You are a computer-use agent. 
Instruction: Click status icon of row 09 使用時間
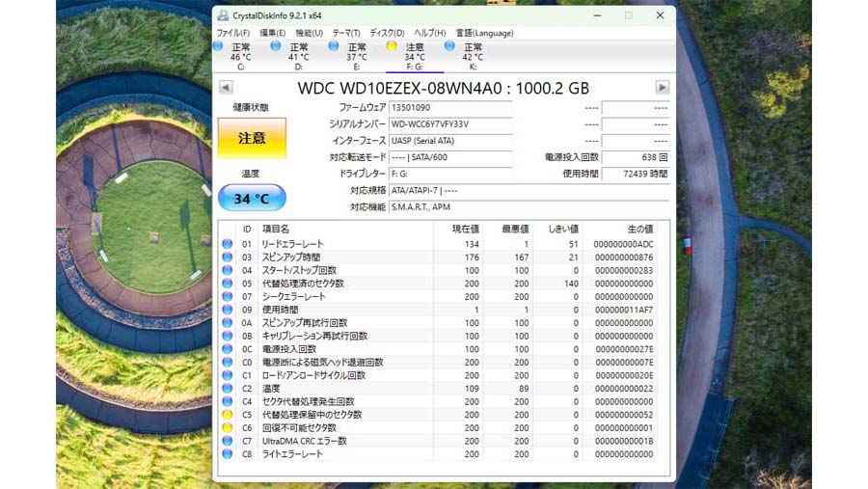(x=227, y=310)
